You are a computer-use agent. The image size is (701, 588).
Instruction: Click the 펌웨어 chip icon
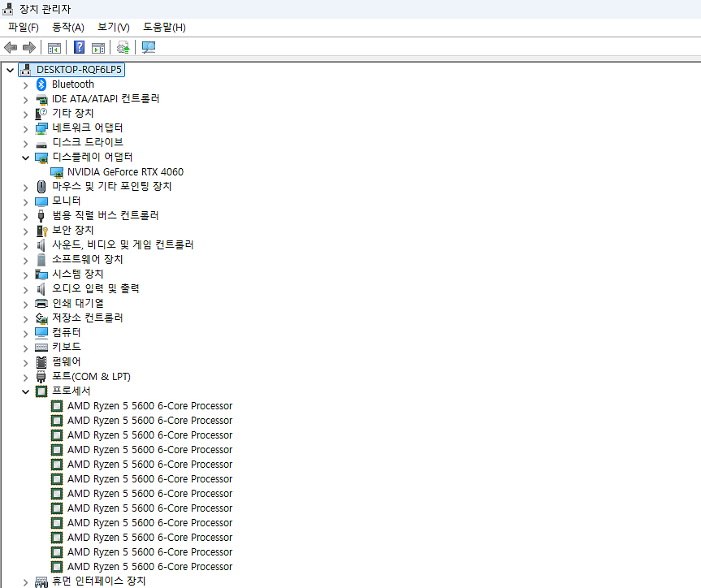[x=41, y=361]
